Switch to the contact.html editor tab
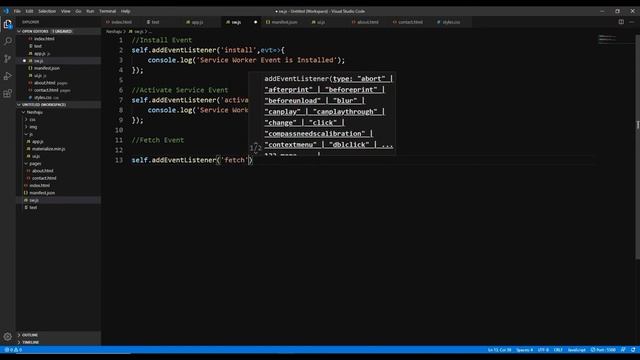The width and height of the screenshot is (640, 360). tap(410, 22)
